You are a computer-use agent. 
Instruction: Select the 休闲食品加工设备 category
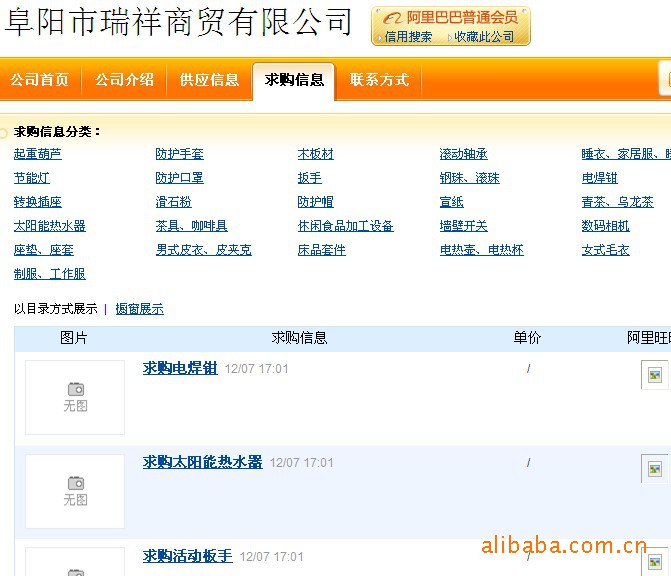pyautogui.click(x=346, y=226)
